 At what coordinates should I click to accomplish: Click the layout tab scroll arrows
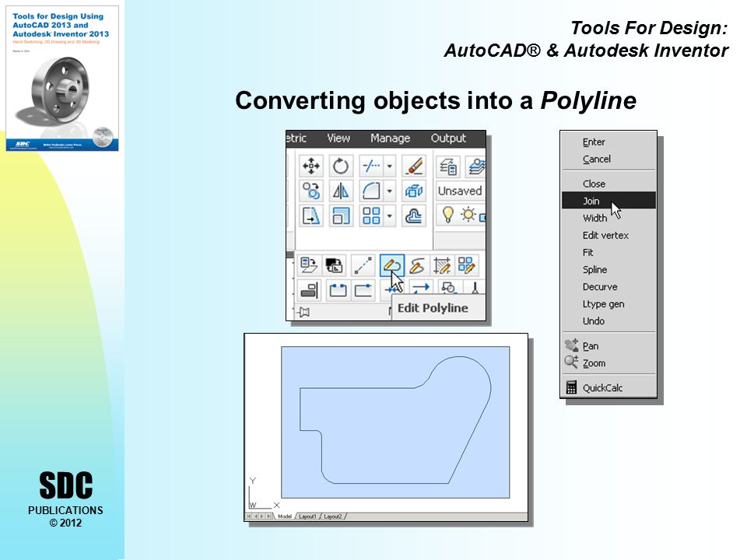(260, 516)
